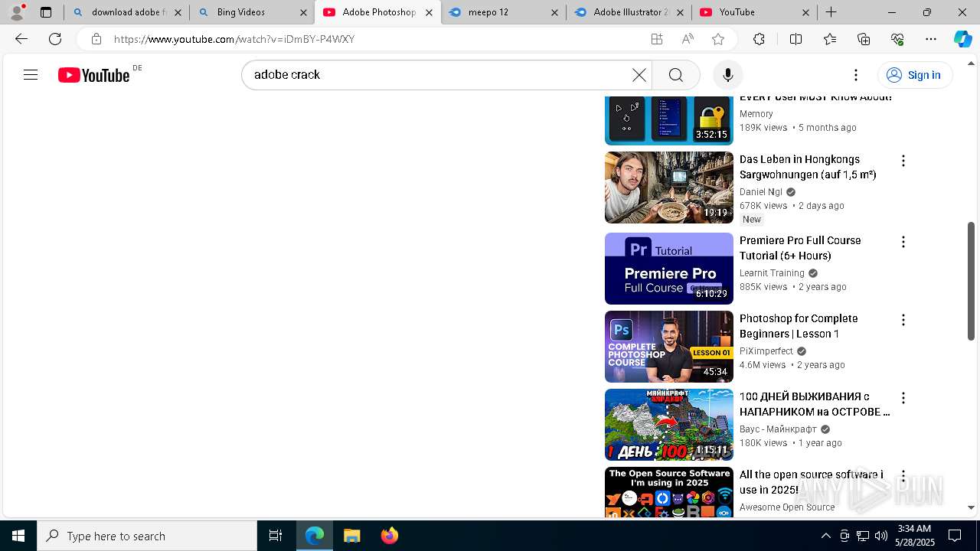
Task: Open 'Das Leben in Hongkongs' video title
Action: click(808, 167)
